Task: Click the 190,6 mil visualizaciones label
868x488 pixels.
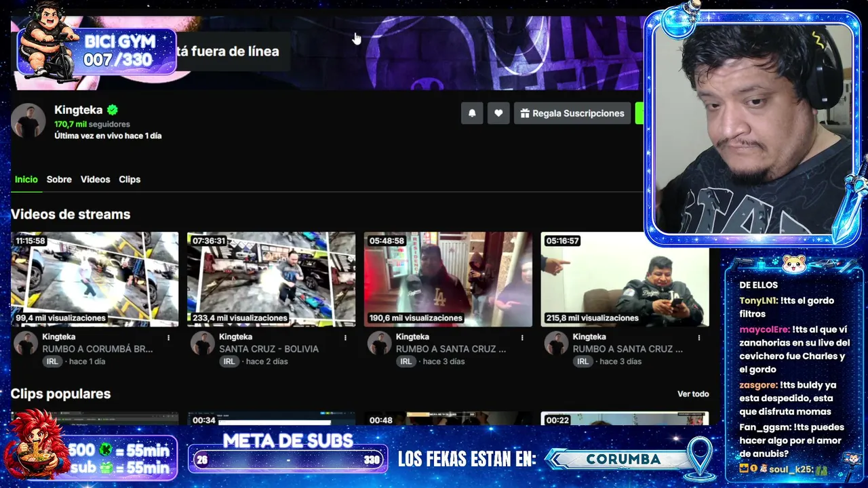Action: tap(416, 318)
